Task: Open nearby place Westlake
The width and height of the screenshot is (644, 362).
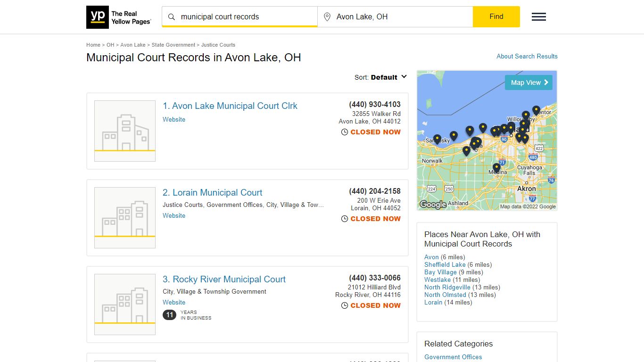Action: point(438,280)
